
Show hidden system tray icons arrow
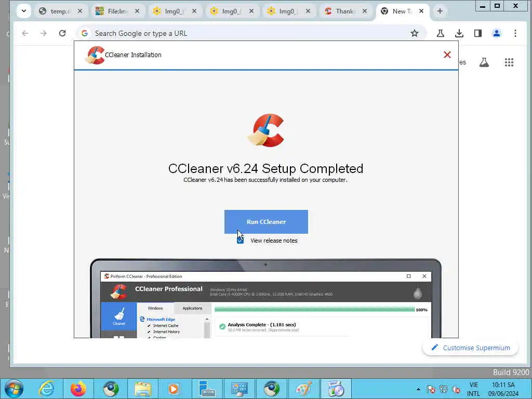pyautogui.click(x=418, y=389)
